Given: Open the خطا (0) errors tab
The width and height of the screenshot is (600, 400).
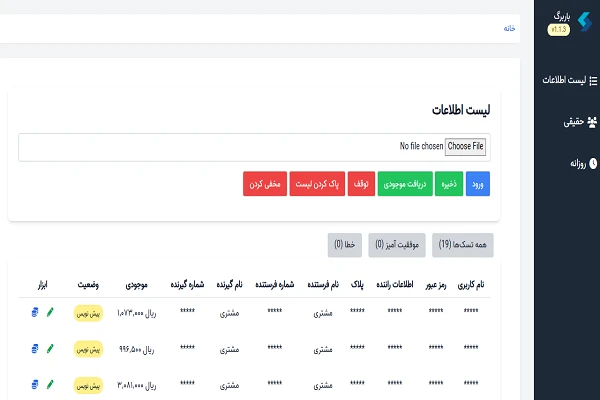Looking at the screenshot, I should point(345,243).
